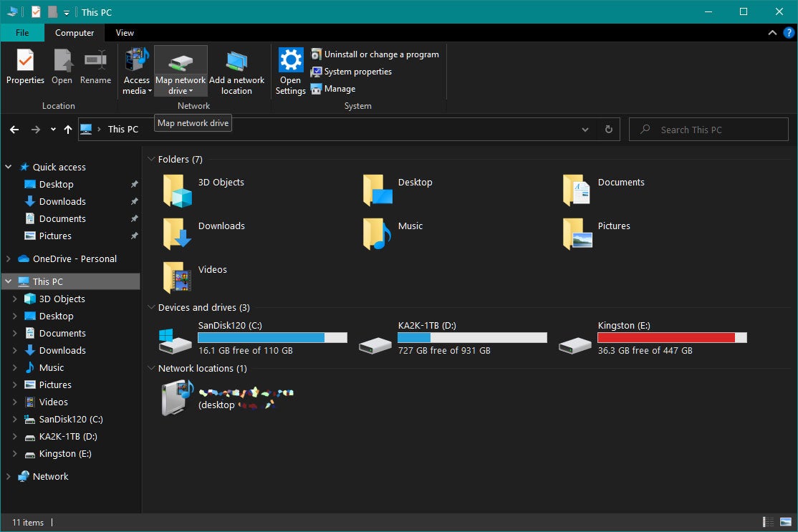The width and height of the screenshot is (798, 532).
Task: Go back with the Back arrow
Action: click(14, 130)
